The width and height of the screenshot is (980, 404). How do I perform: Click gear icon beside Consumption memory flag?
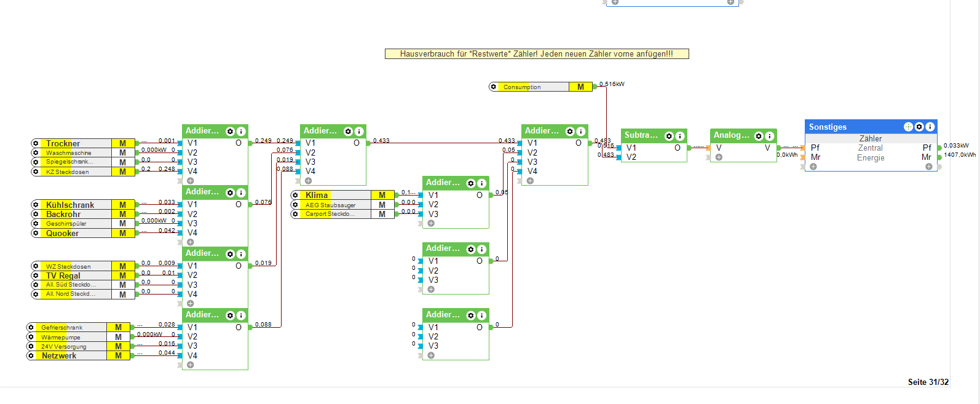click(493, 87)
